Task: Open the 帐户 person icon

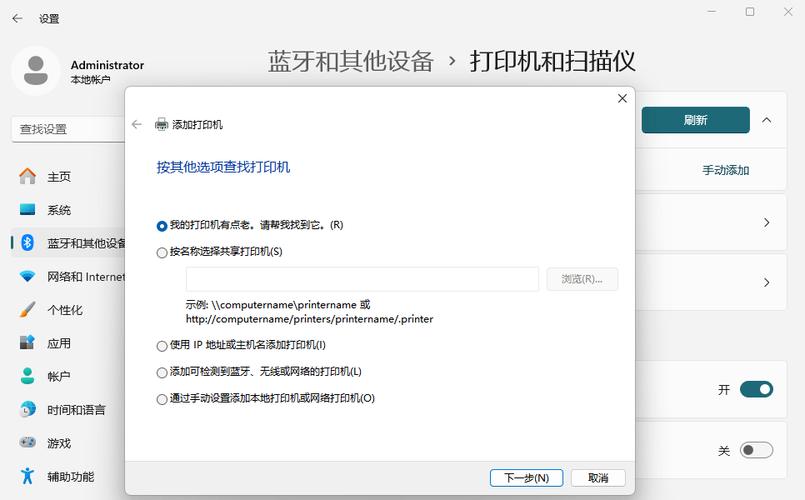Action: click(28, 376)
